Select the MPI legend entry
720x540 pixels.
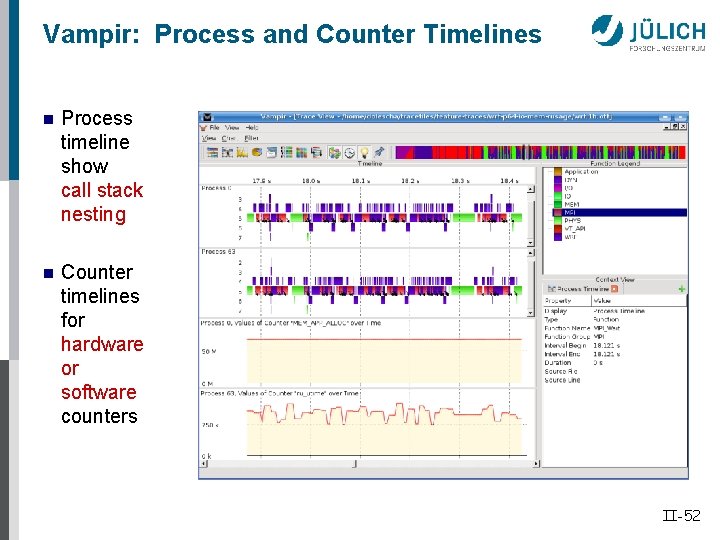click(x=619, y=213)
